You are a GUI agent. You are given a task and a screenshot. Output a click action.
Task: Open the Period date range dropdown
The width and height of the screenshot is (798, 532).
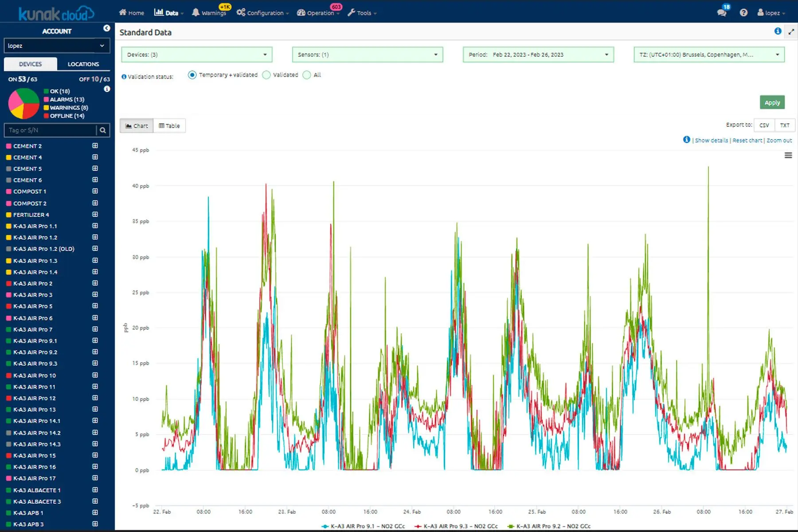[538, 55]
